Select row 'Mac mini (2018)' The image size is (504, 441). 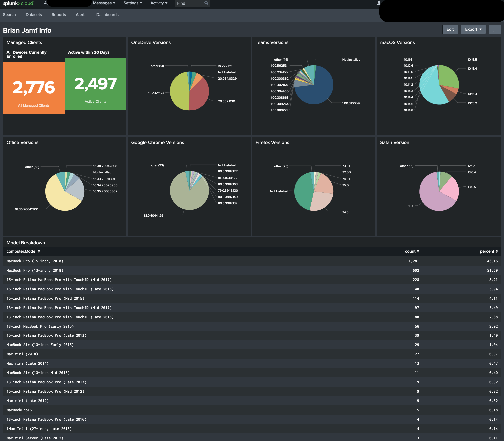pyautogui.click(x=252, y=354)
